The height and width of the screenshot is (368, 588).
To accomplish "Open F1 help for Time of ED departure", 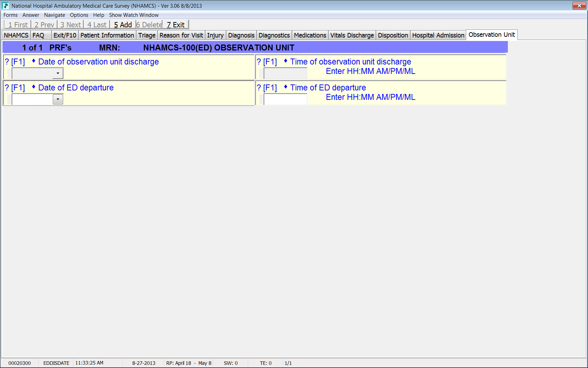I will [267, 88].
